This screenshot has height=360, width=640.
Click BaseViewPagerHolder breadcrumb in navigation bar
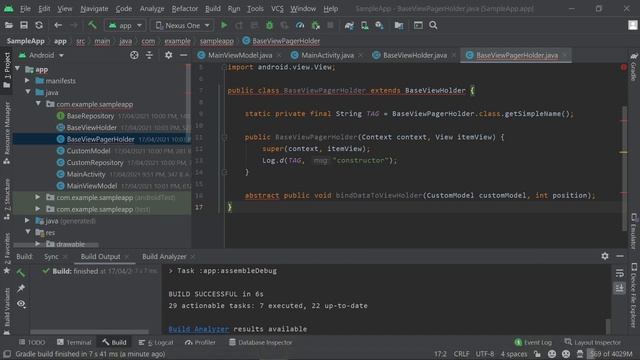[281, 41]
